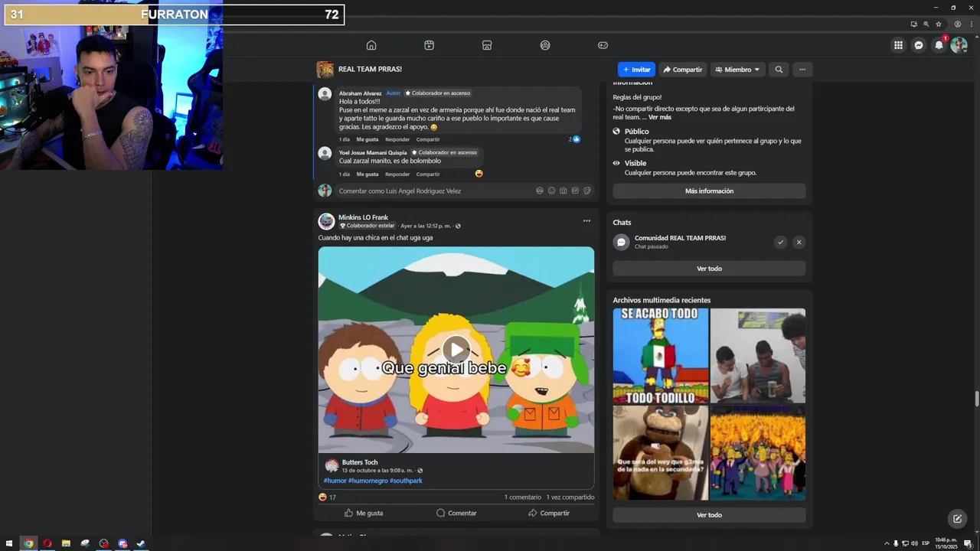This screenshot has width=980, height=551.
Task: Open Yoel Josue Mamani Quispia's profile
Action: [x=373, y=152]
